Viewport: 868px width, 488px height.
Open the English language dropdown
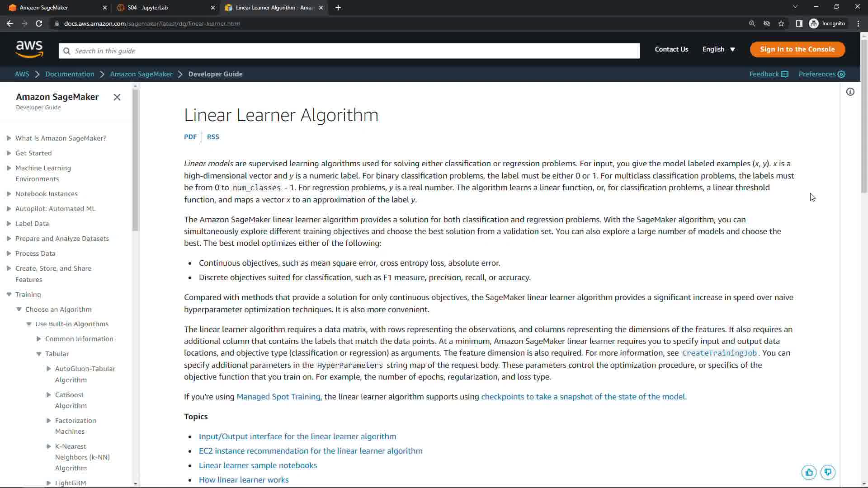(718, 49)
